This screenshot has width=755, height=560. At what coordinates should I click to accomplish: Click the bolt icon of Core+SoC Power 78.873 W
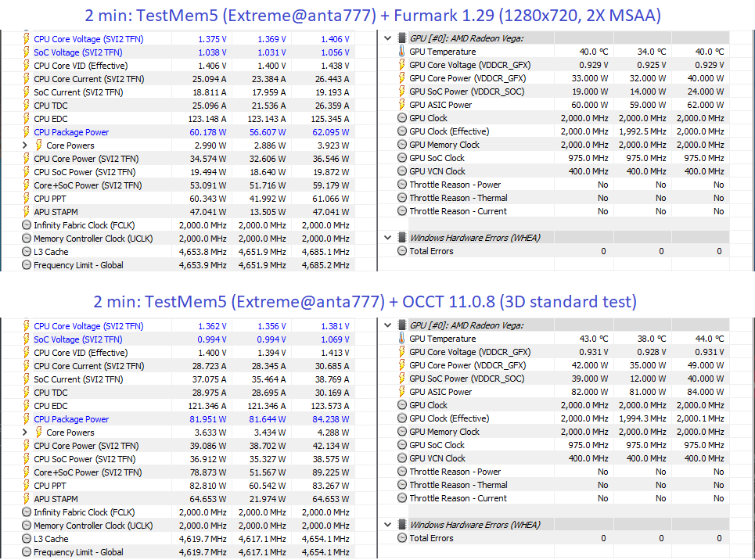click(27, 472)
